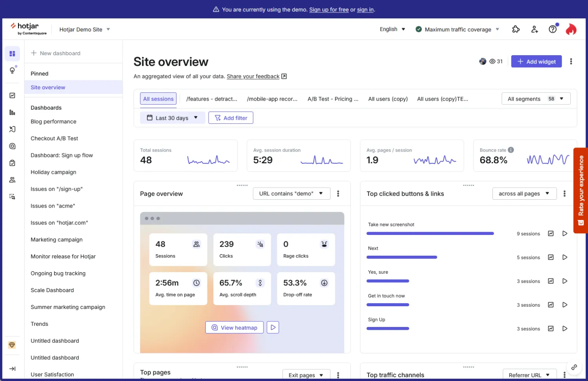Select the A/B Test - Pricing segment tab
588x381 pixels.
coord(333,99)
